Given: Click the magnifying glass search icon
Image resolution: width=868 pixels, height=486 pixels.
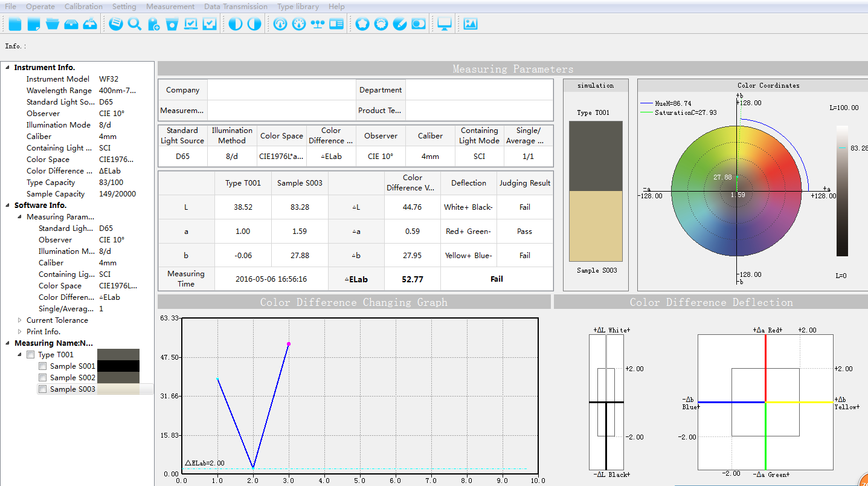Looking at the screenshot, I should click(x=135, y=24).
